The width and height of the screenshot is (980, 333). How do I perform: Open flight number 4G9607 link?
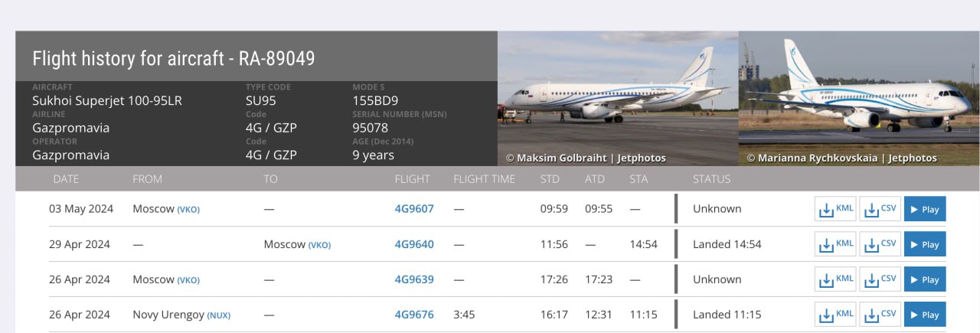tap(414, 209)
